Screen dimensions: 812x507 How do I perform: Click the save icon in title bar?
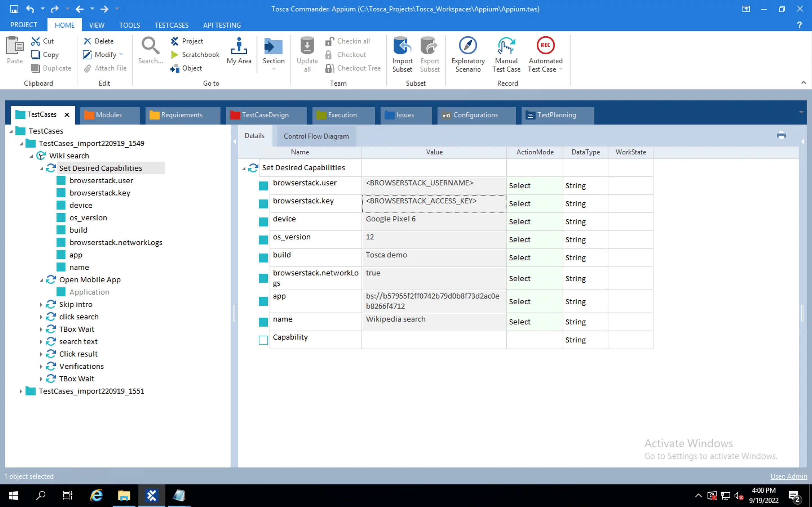pyautogui.click(x=14, y=9)
